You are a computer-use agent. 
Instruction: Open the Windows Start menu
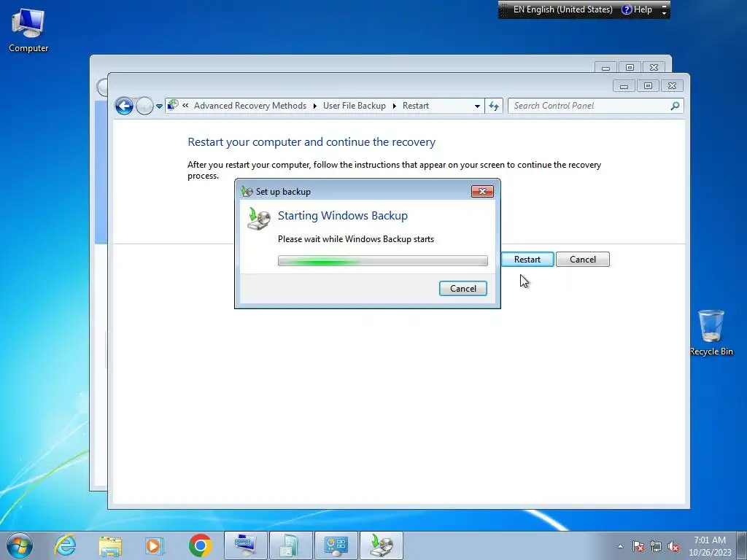(20, 545)
